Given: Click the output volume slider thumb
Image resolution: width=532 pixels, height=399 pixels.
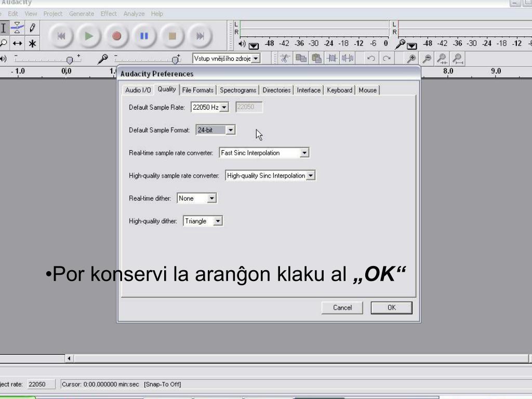Looking at the screenshot, I should (x=70, y=60).
